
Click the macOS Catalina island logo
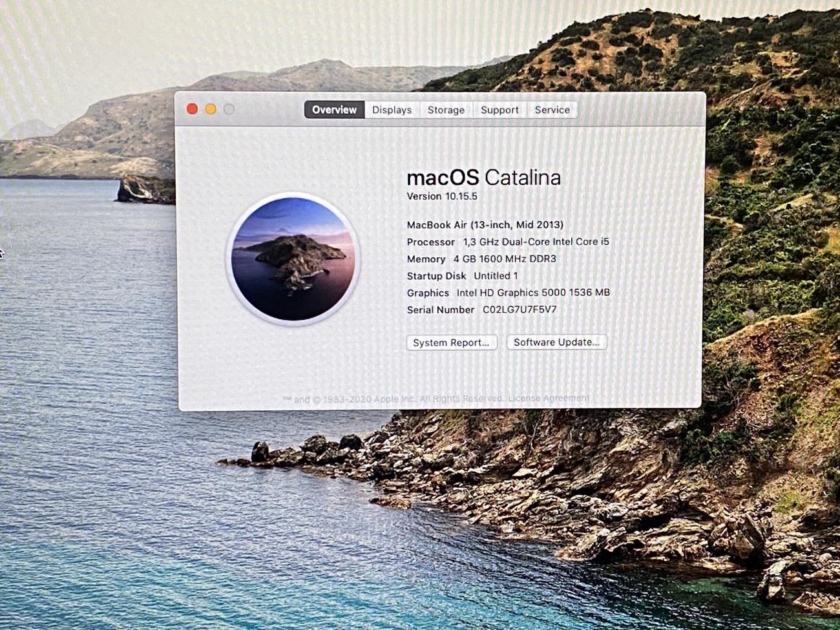pyautogui.click(x=293, y=259)
